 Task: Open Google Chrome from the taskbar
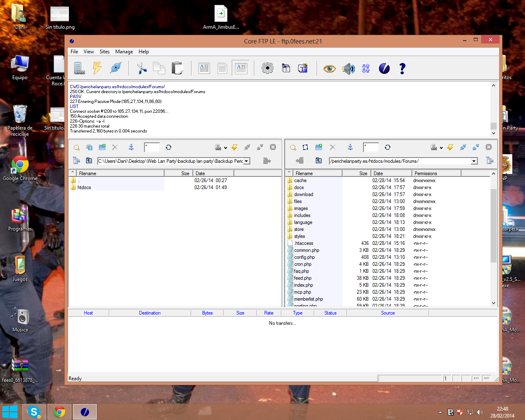tap(59, 412)
